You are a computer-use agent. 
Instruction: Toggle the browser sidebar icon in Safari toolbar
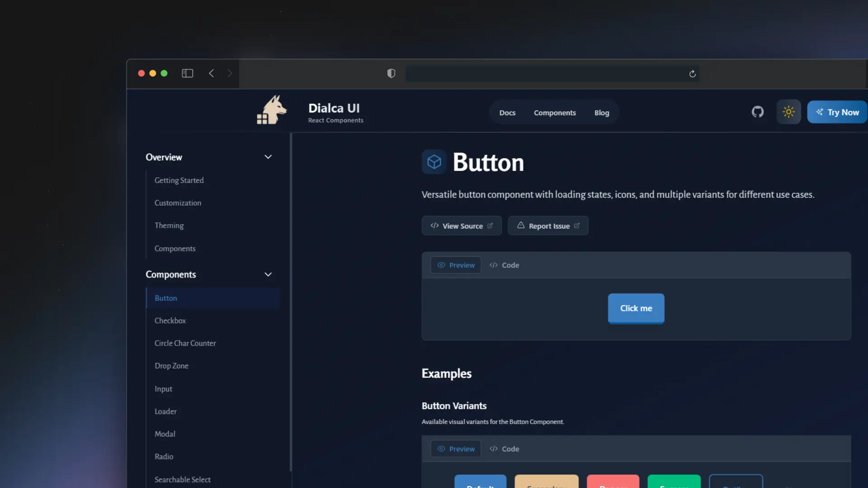[x=187, y=73]
